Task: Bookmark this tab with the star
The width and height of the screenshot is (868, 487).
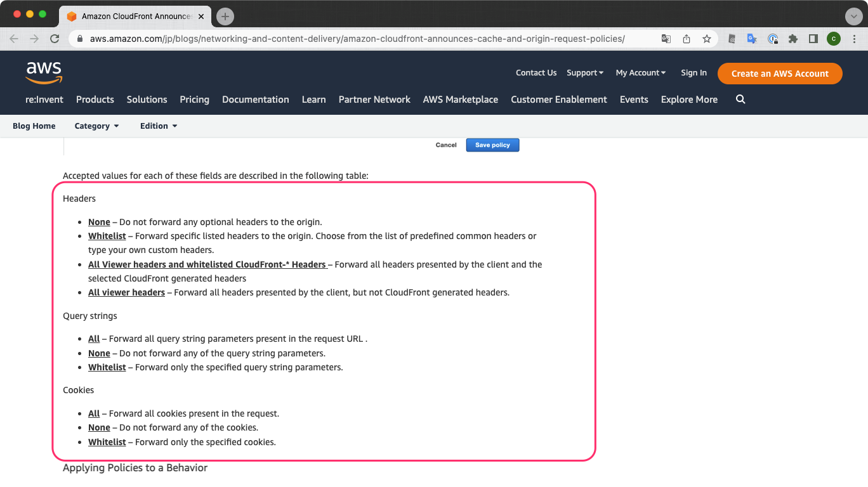Action: 707,39
